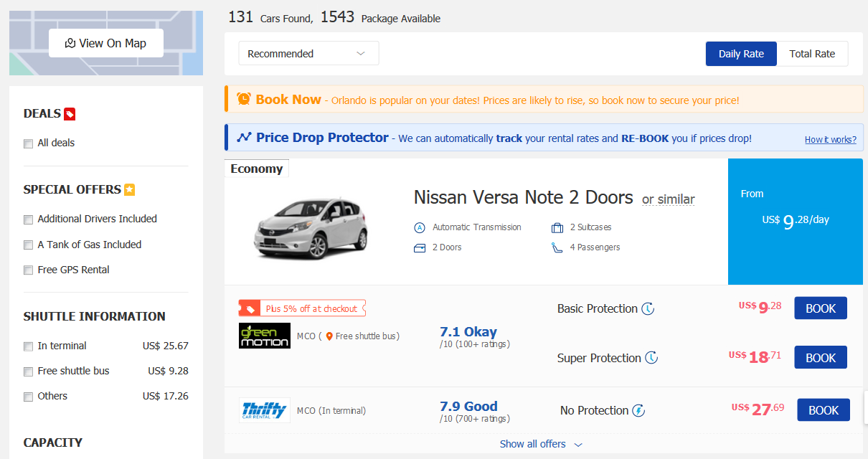
Task: Click the US$ 27.69 Thrifty price
Action: pos(758,409)
